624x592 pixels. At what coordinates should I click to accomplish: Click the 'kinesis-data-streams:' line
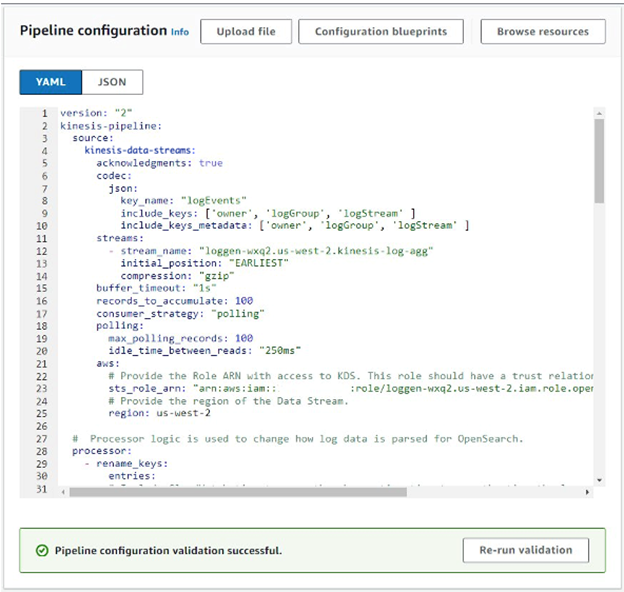click(140, 150)
